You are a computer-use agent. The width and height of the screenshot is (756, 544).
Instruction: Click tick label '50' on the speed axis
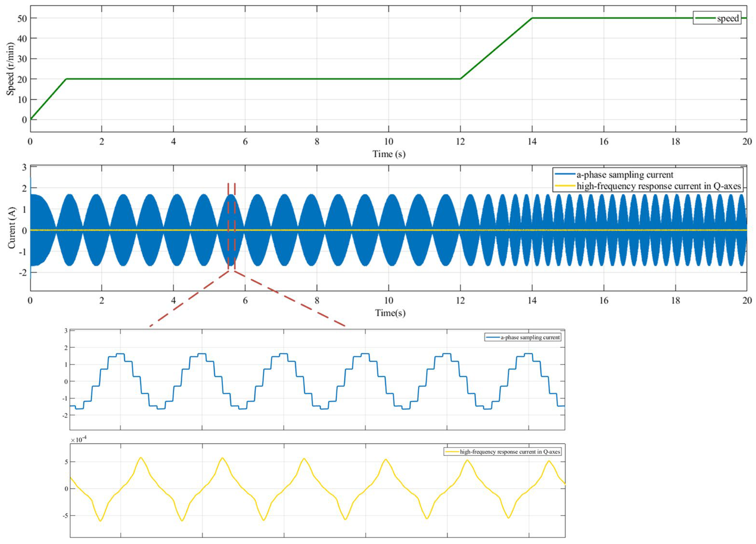(x=22, y=18)
